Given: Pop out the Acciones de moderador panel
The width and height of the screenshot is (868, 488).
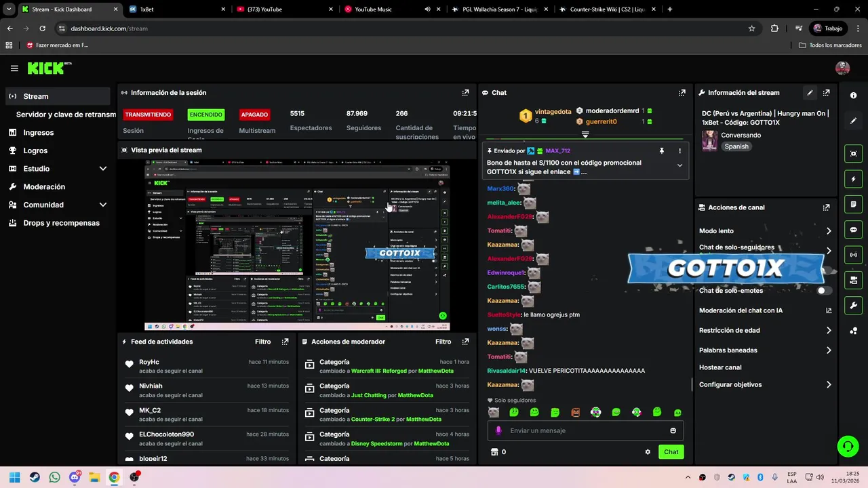Looking at the screenshot, I should (x=465, y=342).
